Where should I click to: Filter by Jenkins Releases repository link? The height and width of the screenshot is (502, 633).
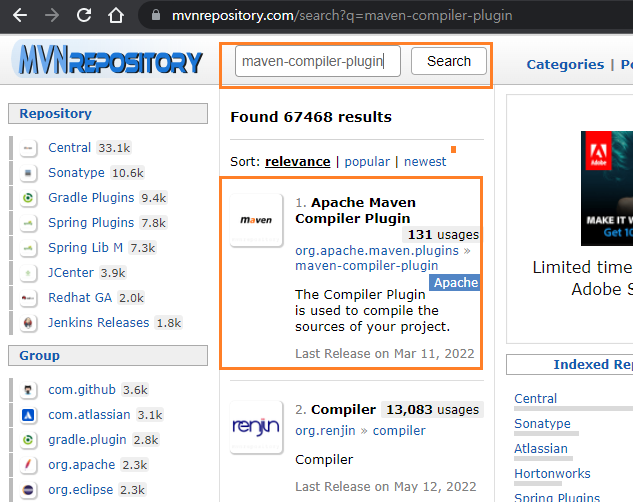[x=99, y=323]
